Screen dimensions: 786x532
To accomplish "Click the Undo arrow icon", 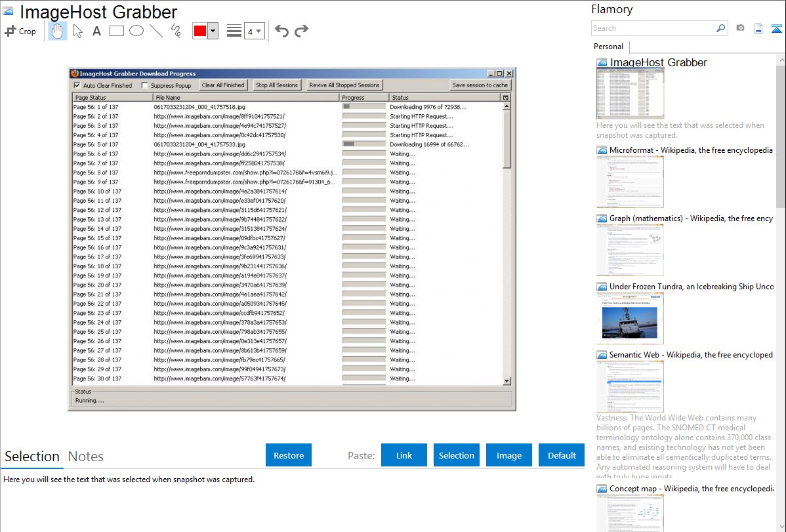I will [x=282, y=30].
